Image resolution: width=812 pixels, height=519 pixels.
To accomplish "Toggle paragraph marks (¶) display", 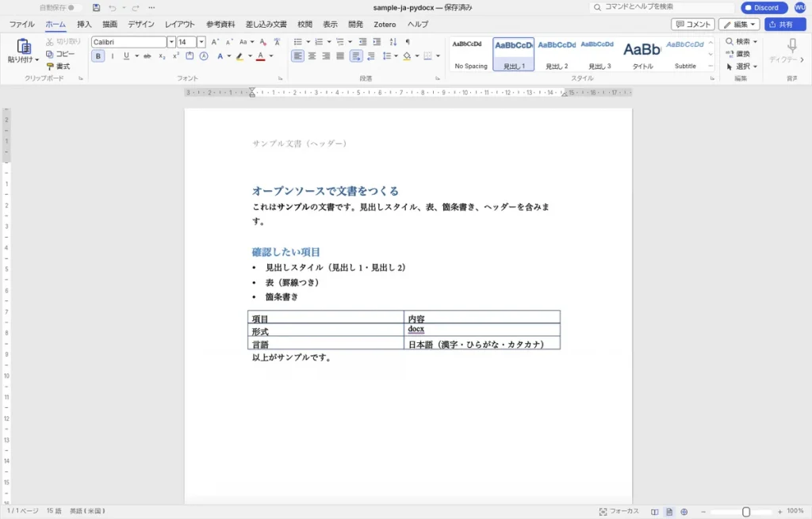I will pyautogui.click(x=408, y=42).
